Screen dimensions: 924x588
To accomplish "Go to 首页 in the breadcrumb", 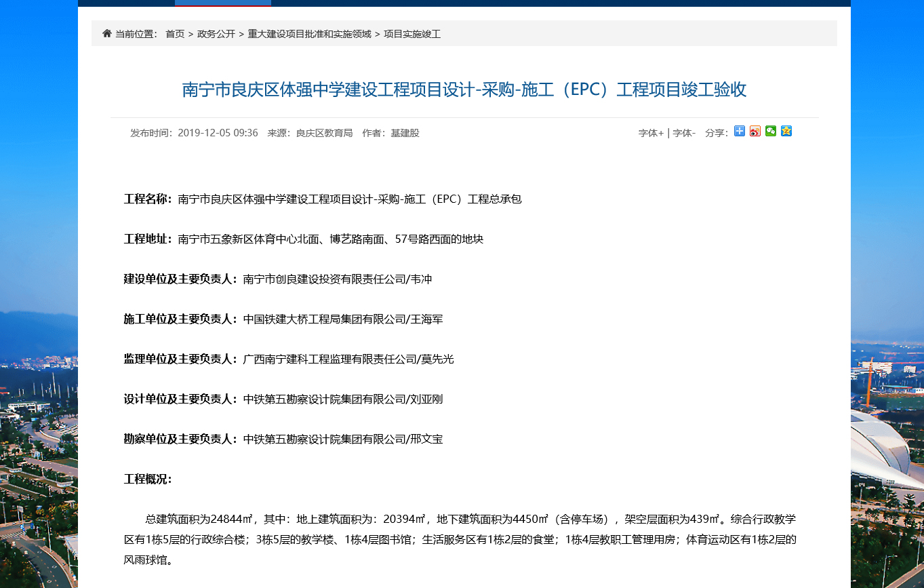I will 175,34.
